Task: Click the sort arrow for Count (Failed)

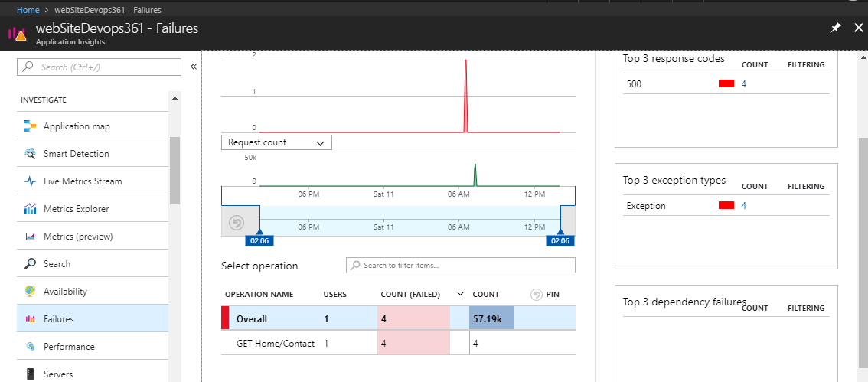Action: (x=459, y=294)
